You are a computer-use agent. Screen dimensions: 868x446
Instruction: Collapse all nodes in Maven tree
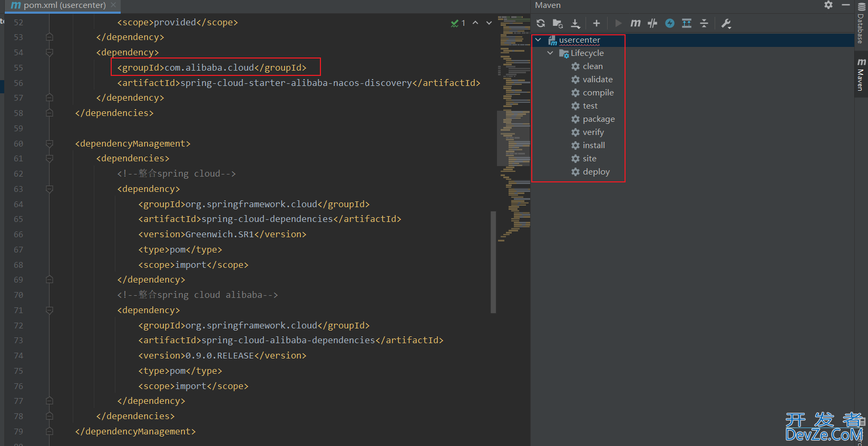pos(704,23)
